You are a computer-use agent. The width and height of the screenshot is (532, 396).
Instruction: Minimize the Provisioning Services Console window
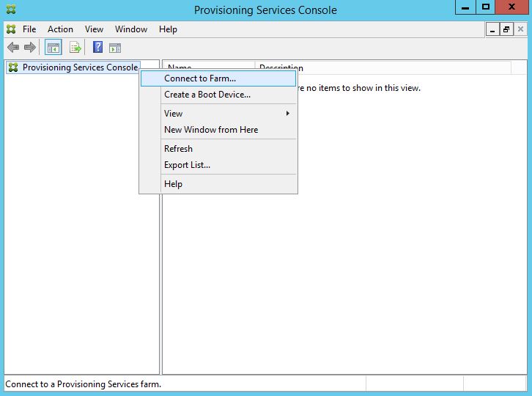coord(465,7)
